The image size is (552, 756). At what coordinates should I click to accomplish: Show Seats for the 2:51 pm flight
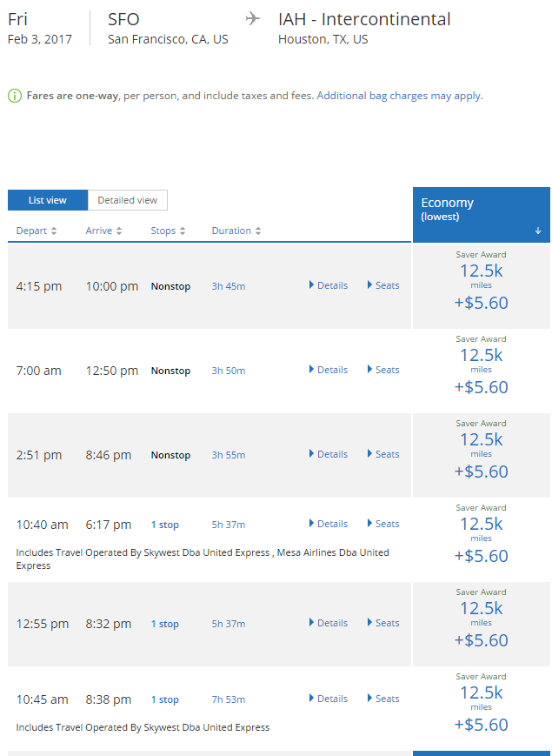383,454
